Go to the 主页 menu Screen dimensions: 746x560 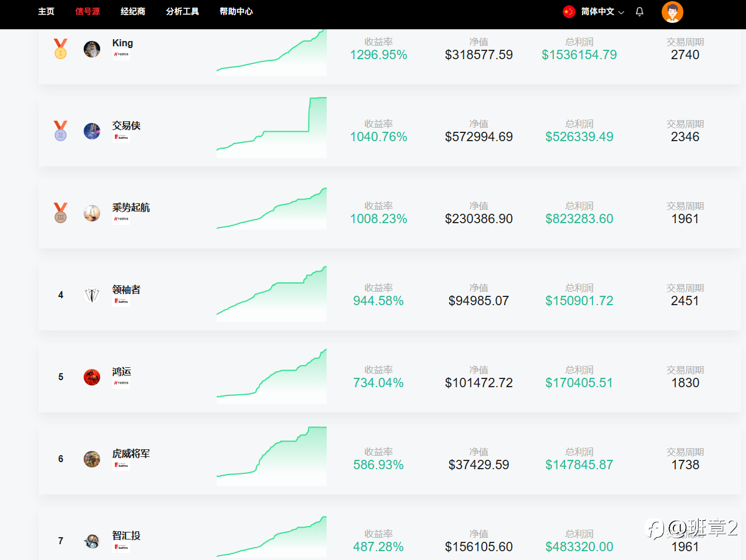(x=46, y=12)
